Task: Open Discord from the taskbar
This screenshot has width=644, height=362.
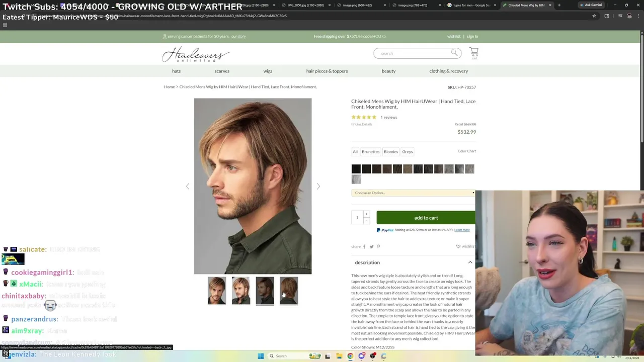Action: point(362,356)
